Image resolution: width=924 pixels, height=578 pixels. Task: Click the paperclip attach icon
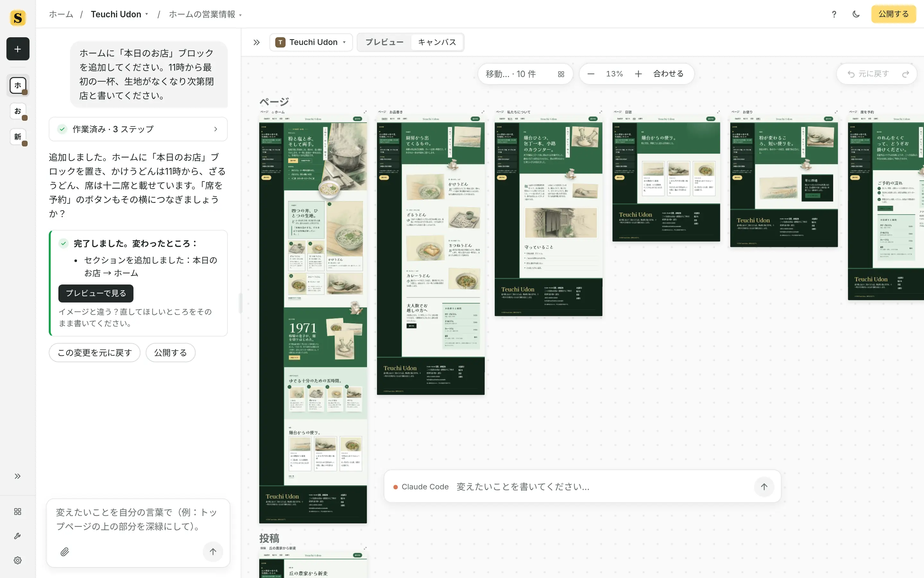65,552
